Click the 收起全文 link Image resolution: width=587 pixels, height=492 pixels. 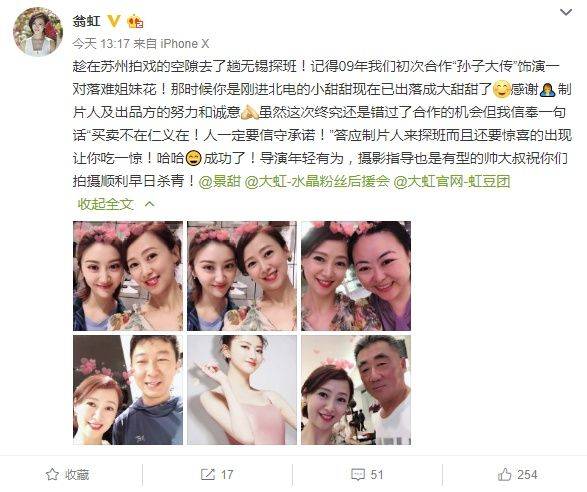pyautogui.click(x=106, y=204)
